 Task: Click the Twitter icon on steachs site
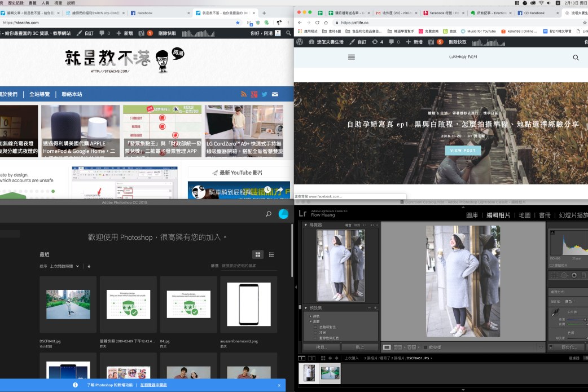(264, 94)
